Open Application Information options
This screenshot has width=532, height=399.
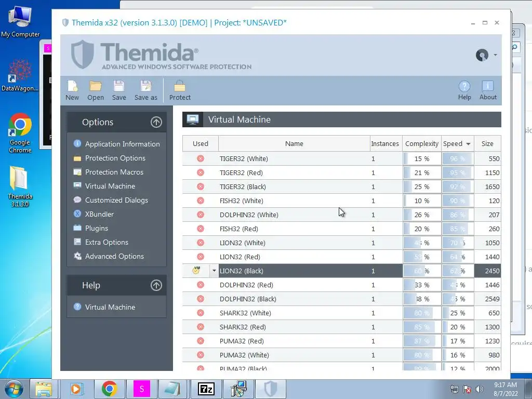coord(122,144)
